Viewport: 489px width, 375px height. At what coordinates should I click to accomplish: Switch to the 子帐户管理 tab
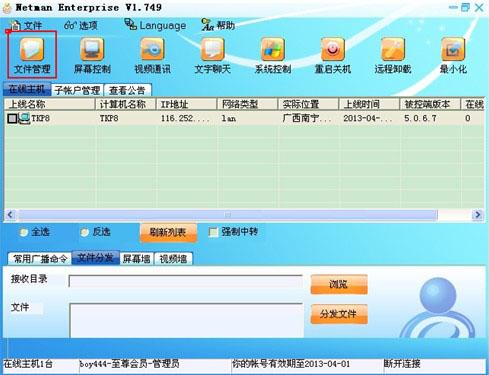[77, 90]
